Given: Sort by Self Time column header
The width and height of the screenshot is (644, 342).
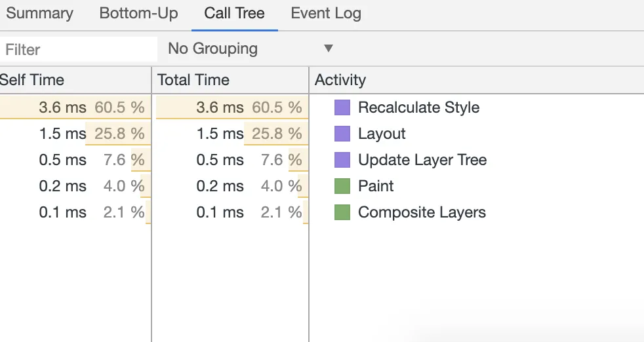Looking at the screenshot, I should pos(75,80).
